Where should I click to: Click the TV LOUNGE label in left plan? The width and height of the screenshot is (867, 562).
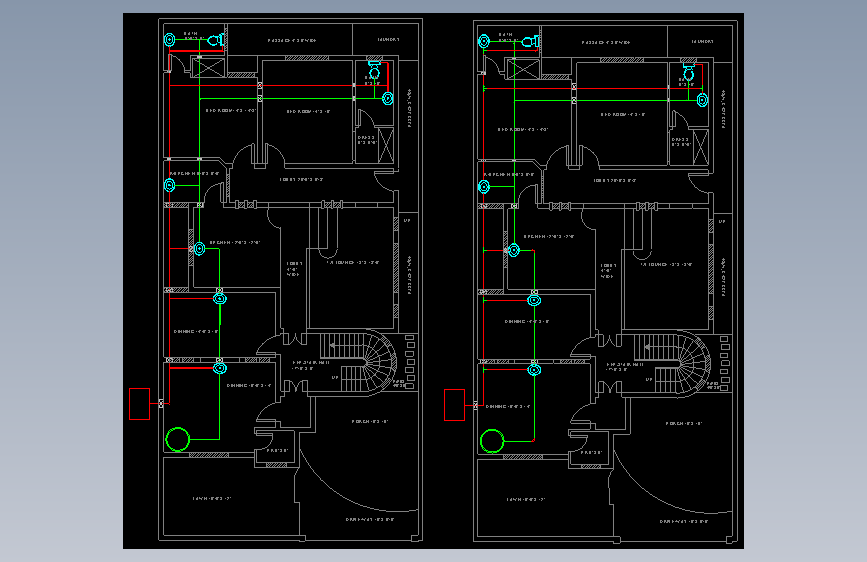coord(353,263)
